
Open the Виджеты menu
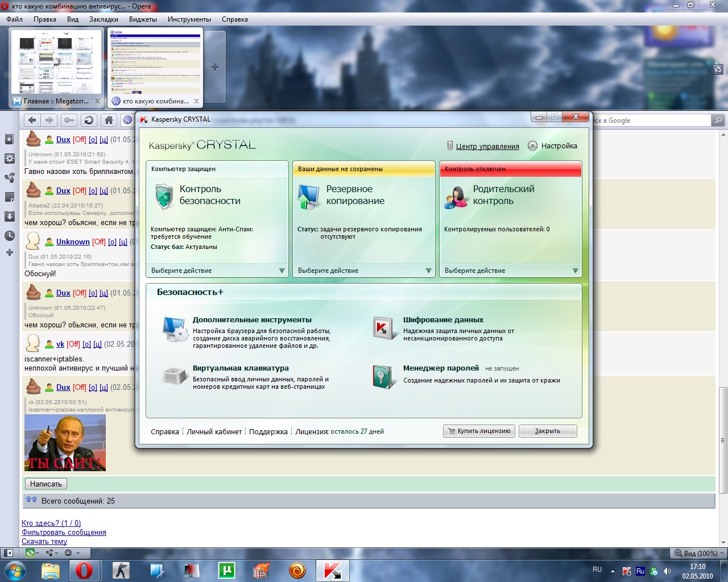pyautogui.click(x=143, y=19)
